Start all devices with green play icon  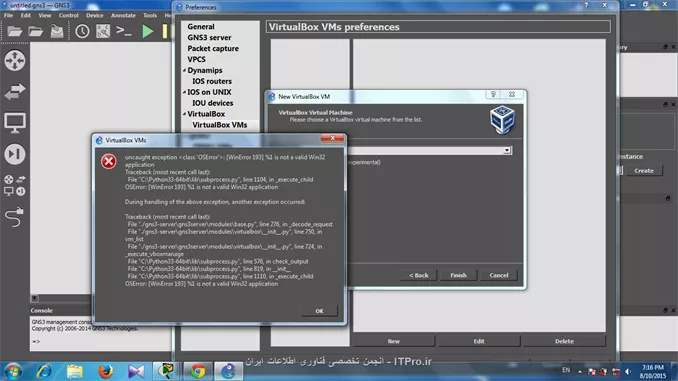(147, 31)
